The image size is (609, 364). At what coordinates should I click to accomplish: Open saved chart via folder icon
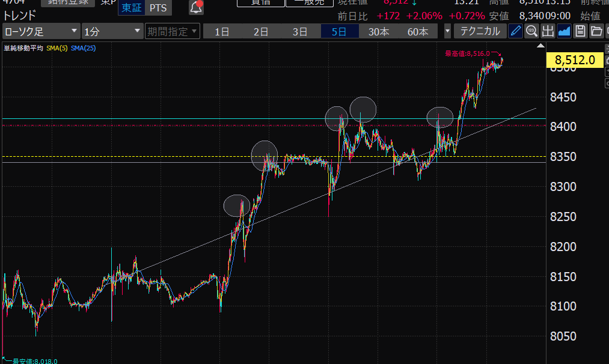pos(596,31)
